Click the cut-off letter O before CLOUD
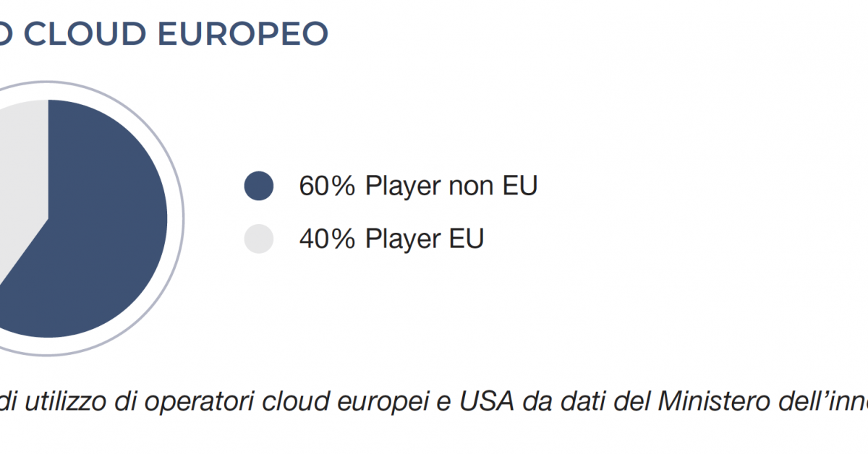This screenshot has height=454, width=868. 9,34
